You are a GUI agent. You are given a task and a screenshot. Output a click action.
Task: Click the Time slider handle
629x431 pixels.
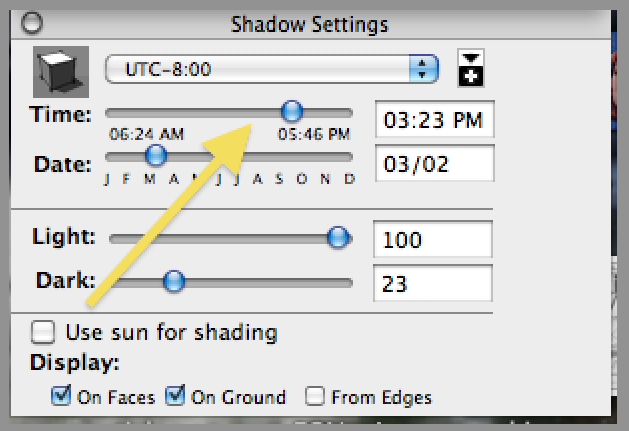click(291, 110)
